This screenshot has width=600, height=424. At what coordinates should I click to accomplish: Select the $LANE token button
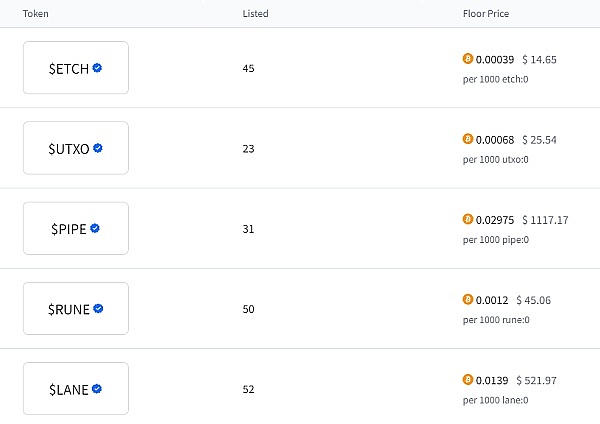(x=76, y=389)
